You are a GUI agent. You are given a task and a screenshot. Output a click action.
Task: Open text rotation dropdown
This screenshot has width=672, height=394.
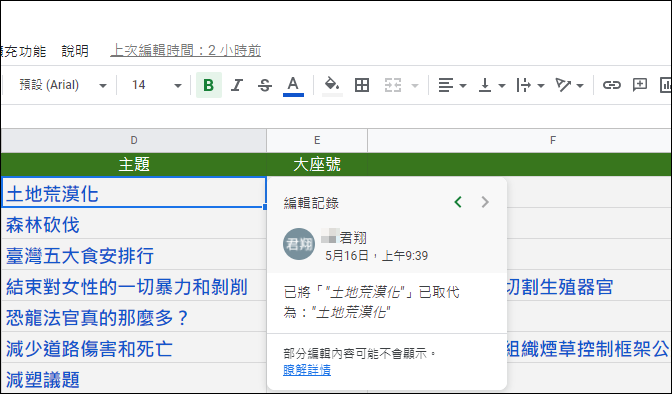click(x=569, y=85)
